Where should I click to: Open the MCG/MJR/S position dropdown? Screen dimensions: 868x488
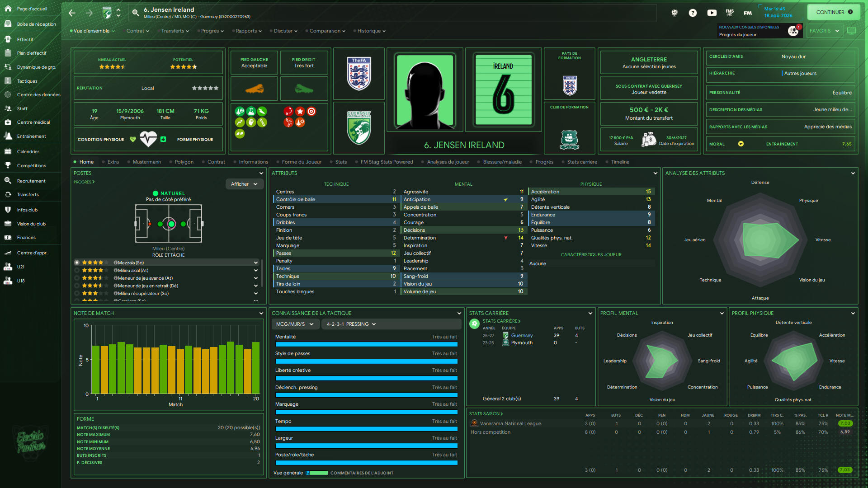pyautogui.click(x=295, y=324)
